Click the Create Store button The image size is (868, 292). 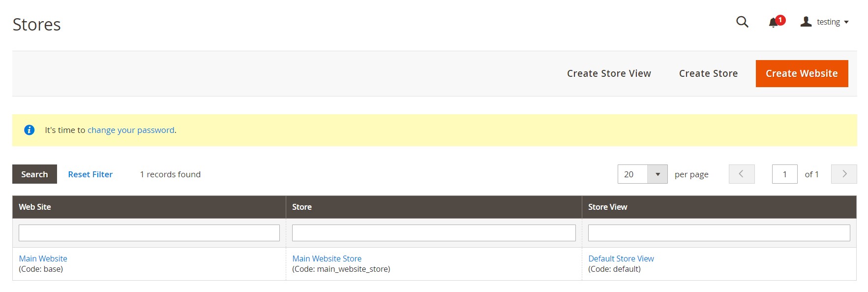(x=708, y=73)
